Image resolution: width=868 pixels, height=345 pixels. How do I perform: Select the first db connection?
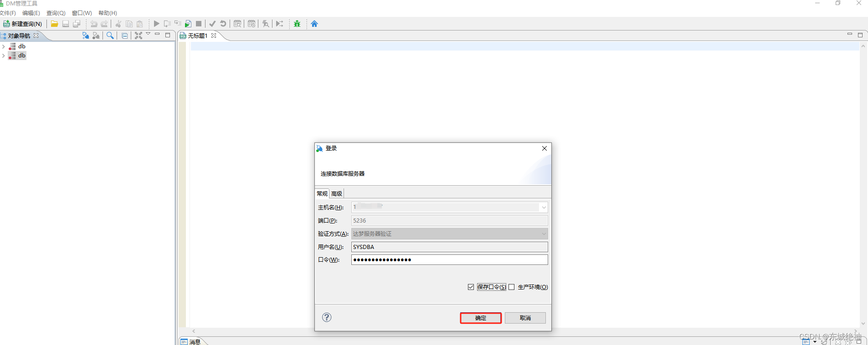coord(17,46)
